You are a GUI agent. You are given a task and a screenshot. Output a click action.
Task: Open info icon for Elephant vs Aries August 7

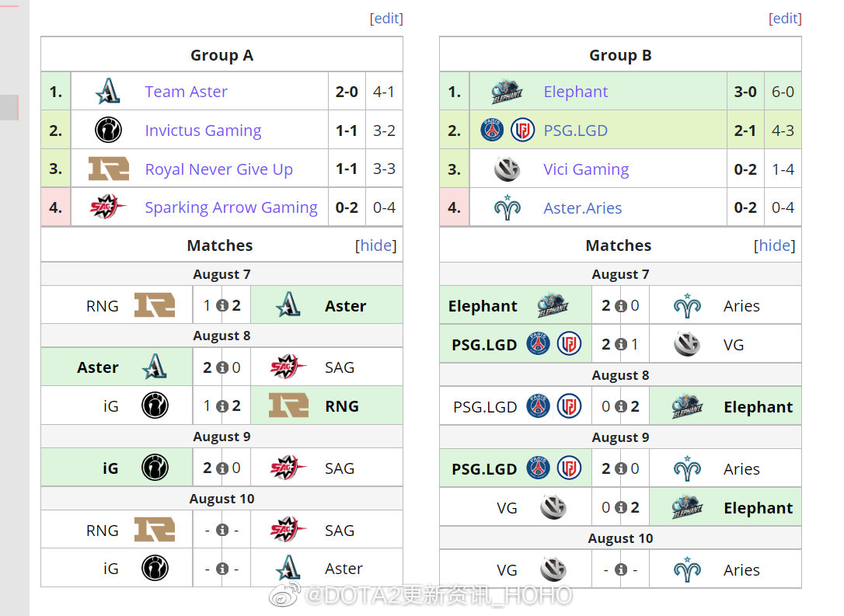(x=621, y=306)
